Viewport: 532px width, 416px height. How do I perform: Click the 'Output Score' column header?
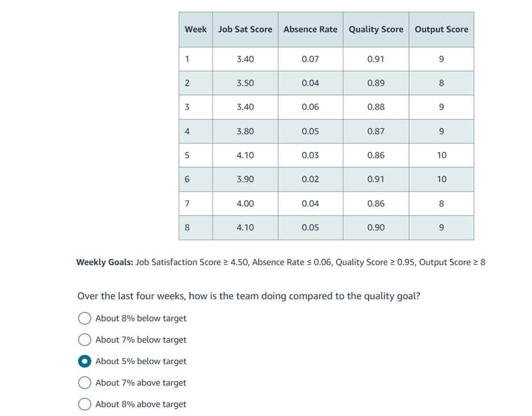pos(441,29)
